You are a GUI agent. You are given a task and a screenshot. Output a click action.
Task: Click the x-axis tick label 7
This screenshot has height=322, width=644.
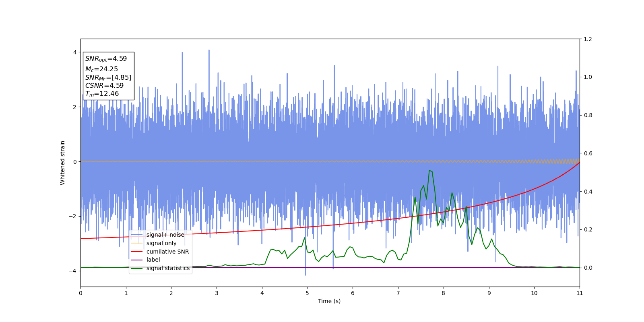(x=398, y=293)
